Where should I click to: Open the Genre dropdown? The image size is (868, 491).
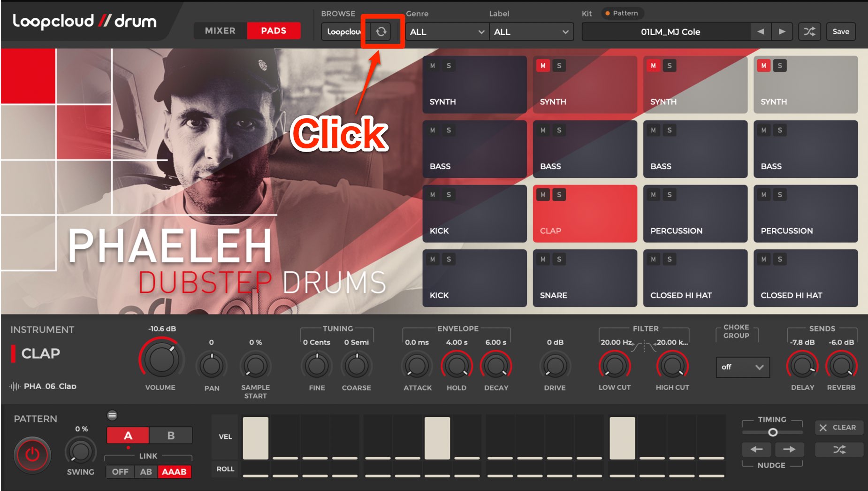(x=446, y=31)
